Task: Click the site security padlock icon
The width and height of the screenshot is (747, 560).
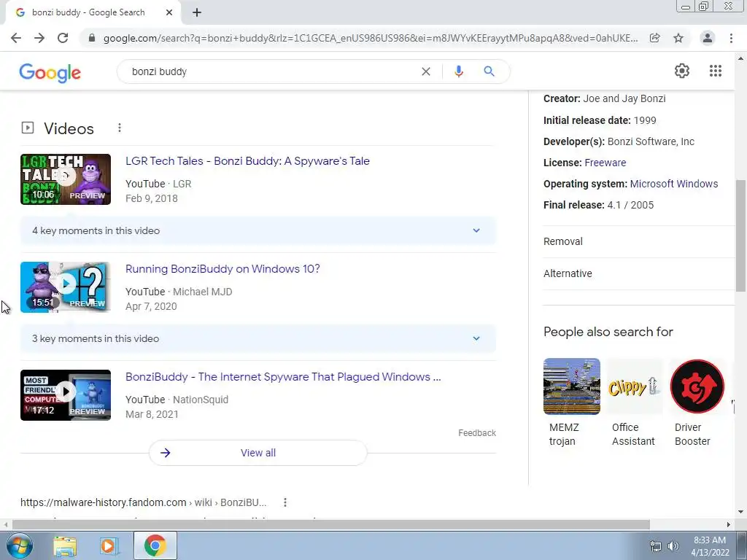Action: coord(92,38)
